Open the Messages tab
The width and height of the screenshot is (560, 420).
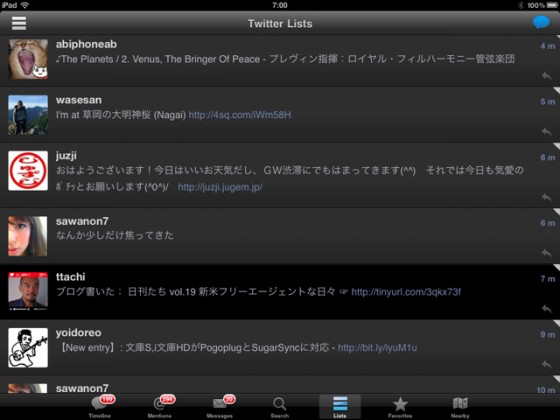pos(220,407)
